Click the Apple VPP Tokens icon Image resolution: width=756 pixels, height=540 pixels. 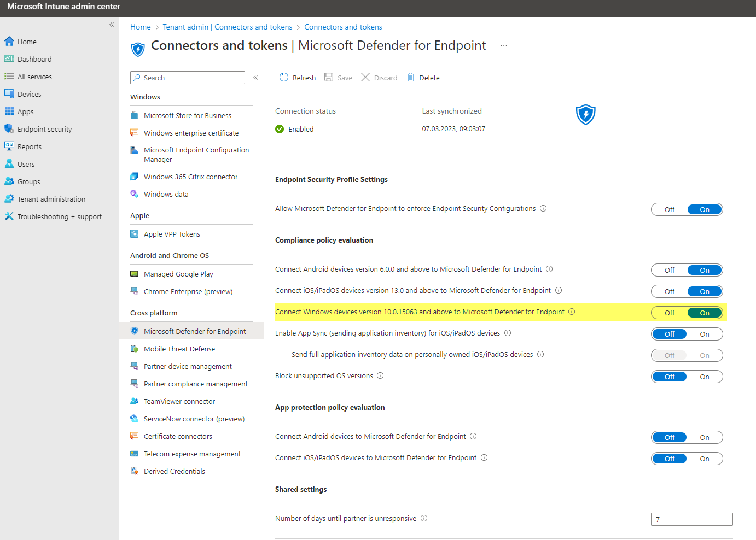tap(135, 234)
